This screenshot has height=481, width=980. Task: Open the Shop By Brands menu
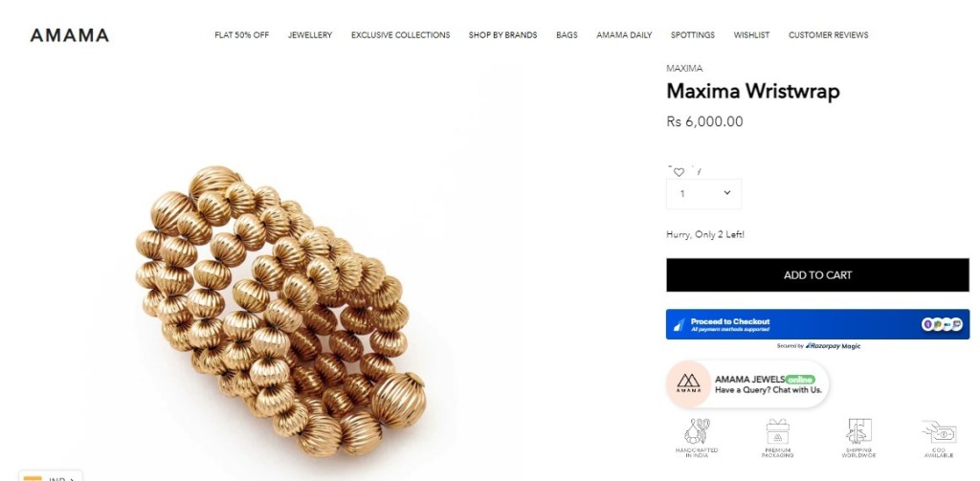[503, 35]
